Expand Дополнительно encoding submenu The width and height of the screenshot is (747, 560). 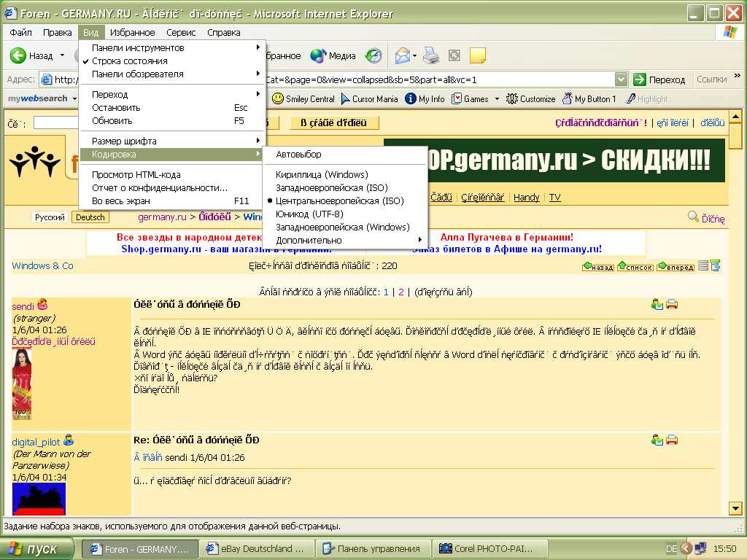click(x=345, y=240)
